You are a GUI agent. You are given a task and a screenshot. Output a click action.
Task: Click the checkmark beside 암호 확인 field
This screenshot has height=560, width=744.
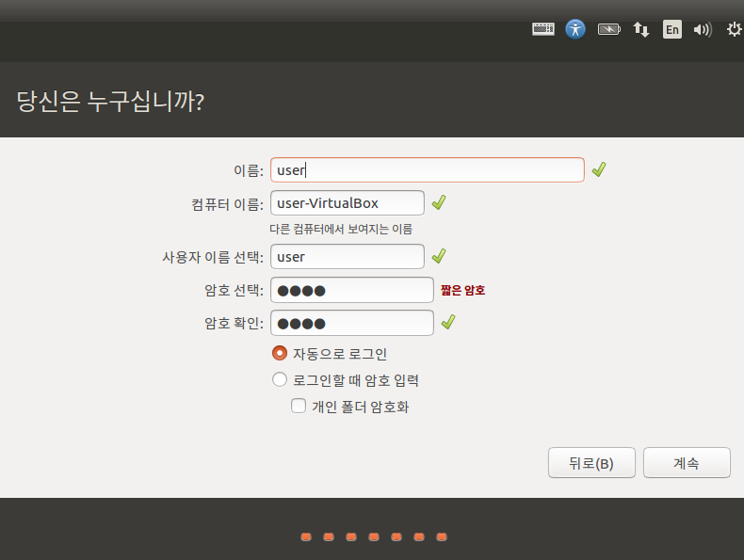click(x=448, y=322)
